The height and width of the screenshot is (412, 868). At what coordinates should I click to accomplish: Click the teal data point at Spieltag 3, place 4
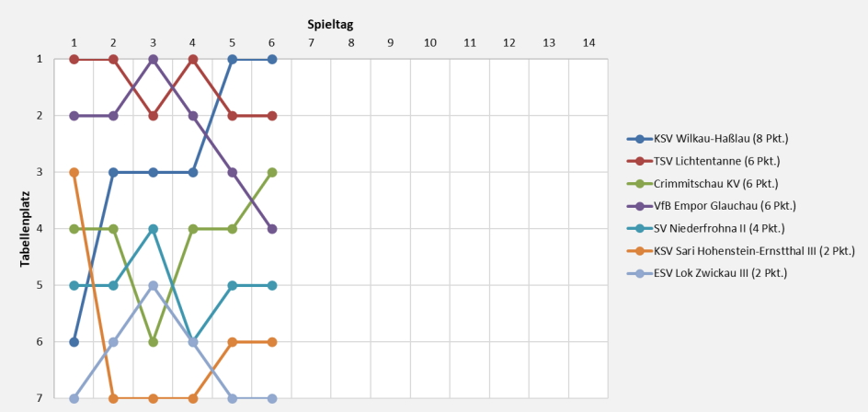[x=153, y=229]
